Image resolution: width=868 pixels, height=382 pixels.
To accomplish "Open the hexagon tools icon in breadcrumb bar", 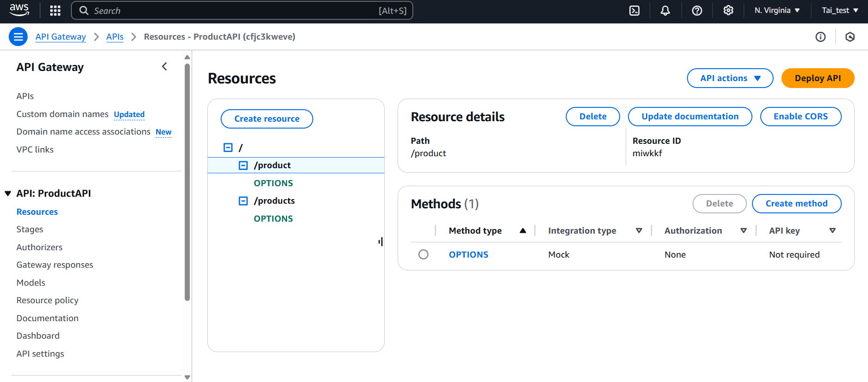I will (850, 37).
